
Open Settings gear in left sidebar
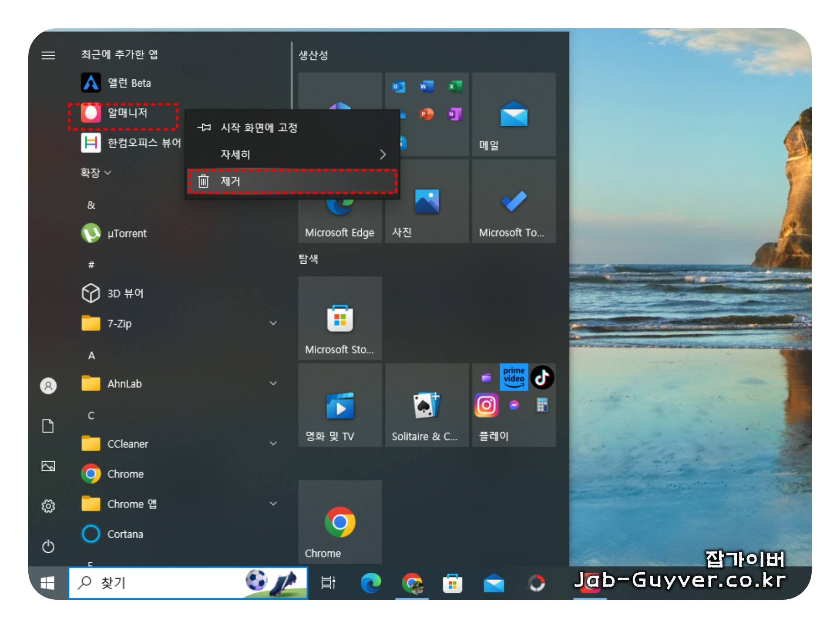tap(48, 507)
